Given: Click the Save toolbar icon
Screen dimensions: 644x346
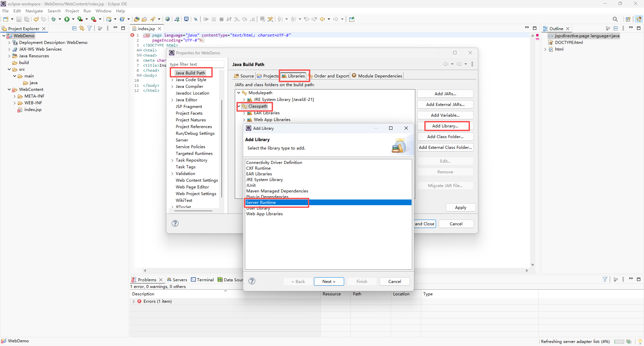Looking at the screenshot, I should tap(19, 19).
